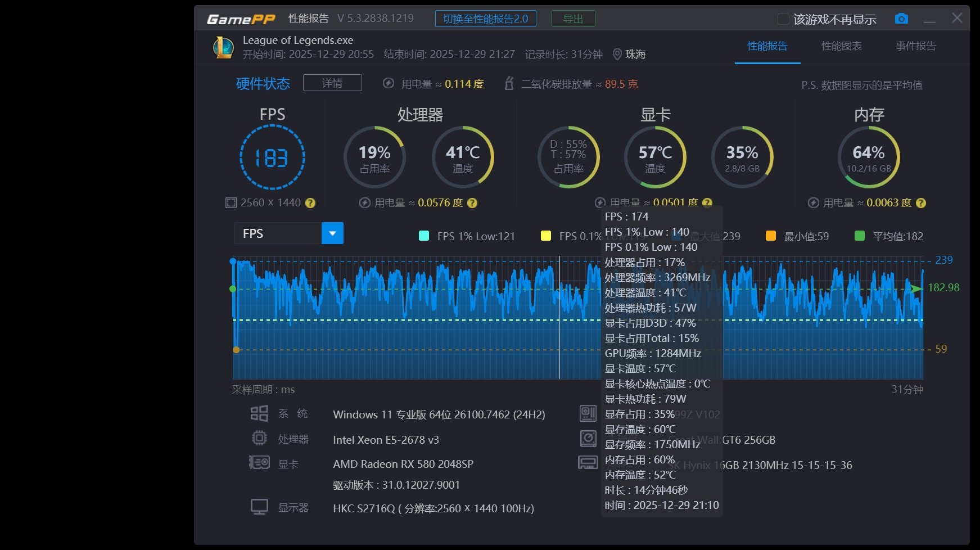980x550 pixels.
Task: Open the FPS chart metric dropdown arrow
Action: click(332, 233)
